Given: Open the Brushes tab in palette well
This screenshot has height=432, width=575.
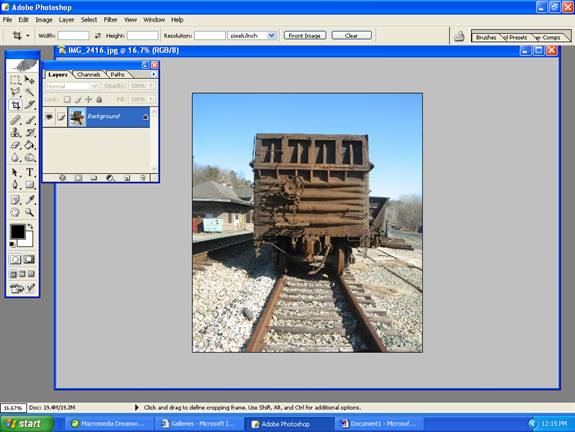Looking at the screenshot, I should point(486,37).
